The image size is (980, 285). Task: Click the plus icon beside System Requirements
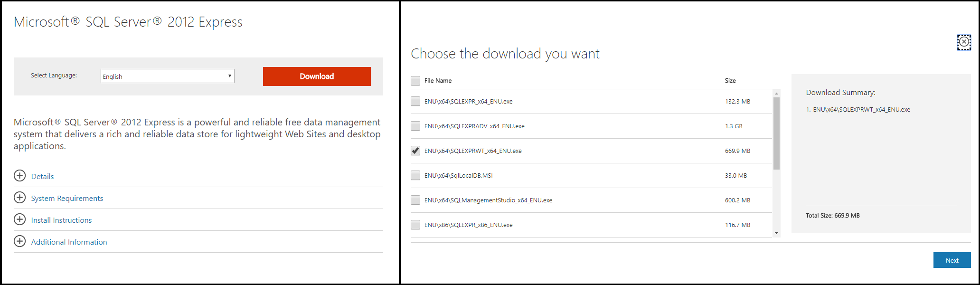click(x=19, y=198)
